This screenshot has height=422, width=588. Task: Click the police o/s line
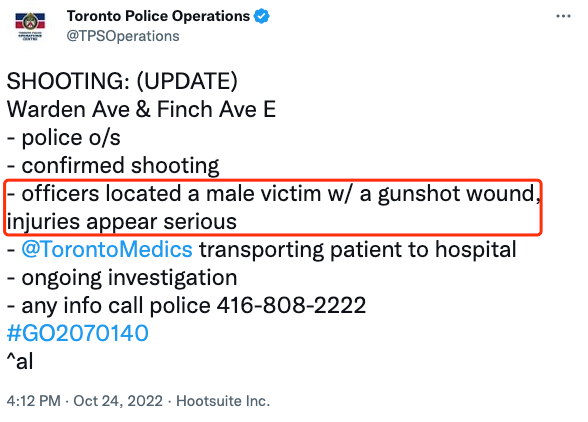pos(64,137)
